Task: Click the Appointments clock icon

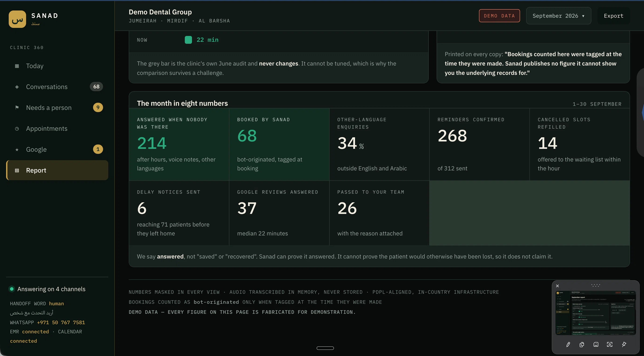Action: coord(17,129)
